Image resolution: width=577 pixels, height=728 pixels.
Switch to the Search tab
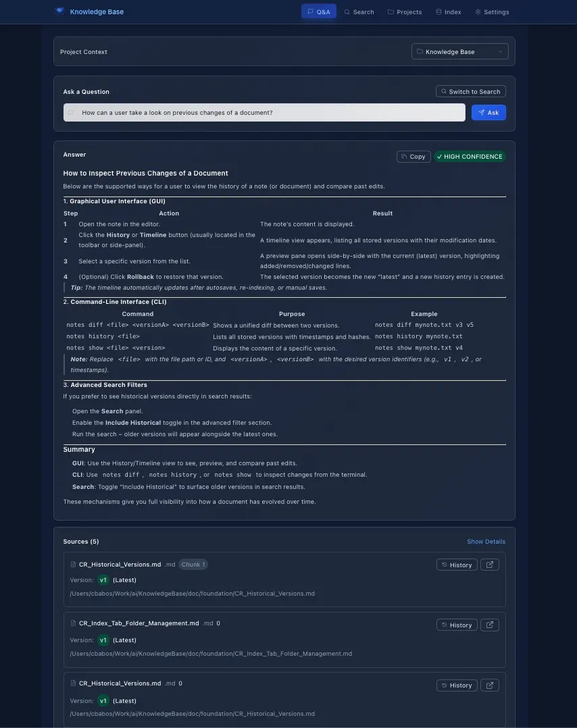click(359, 11)
